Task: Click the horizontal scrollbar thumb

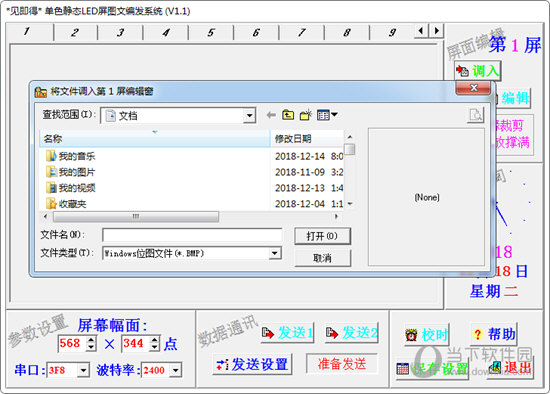Action: pyautogui.click(x=136, y=216)
